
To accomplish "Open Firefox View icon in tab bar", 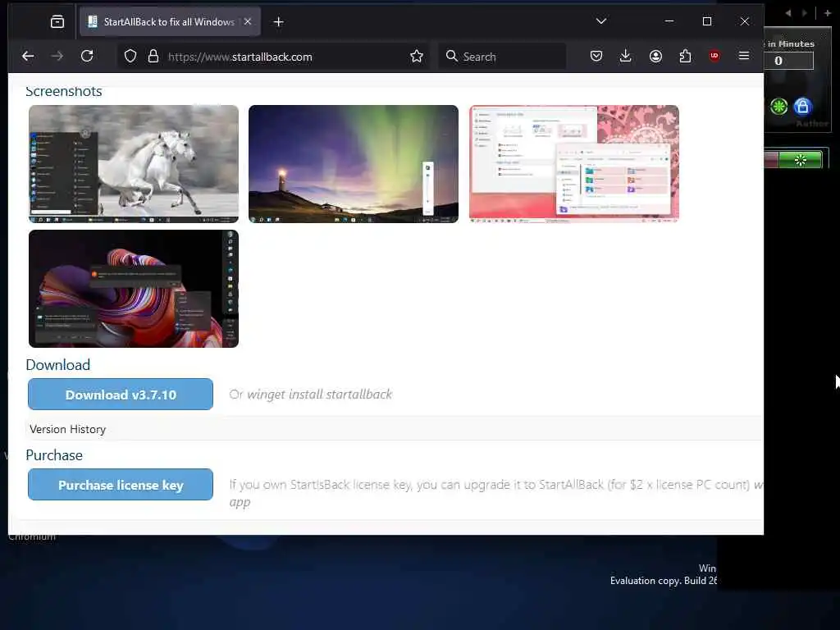I will coord(57,22).
